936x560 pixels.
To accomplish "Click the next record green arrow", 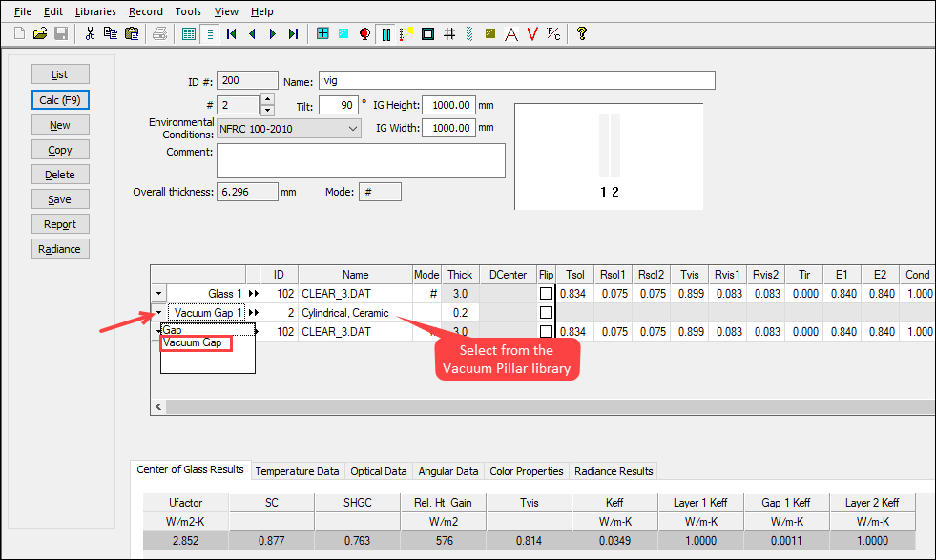I will coord(273,33).
